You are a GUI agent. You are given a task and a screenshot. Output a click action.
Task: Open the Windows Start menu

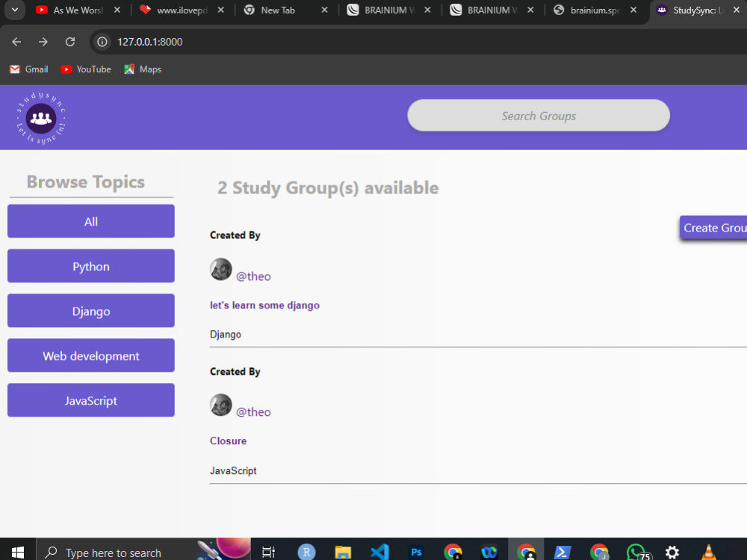tap(18, 552)
